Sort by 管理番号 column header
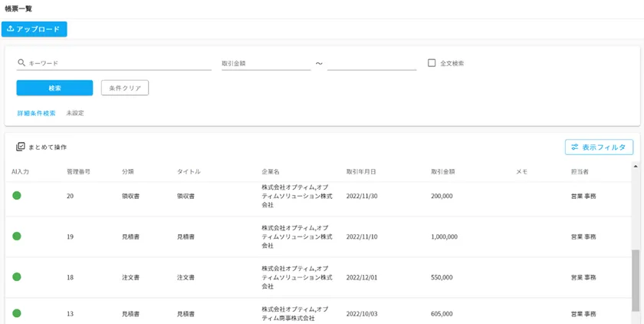This screenshot has width=644, height=324. 78,171
